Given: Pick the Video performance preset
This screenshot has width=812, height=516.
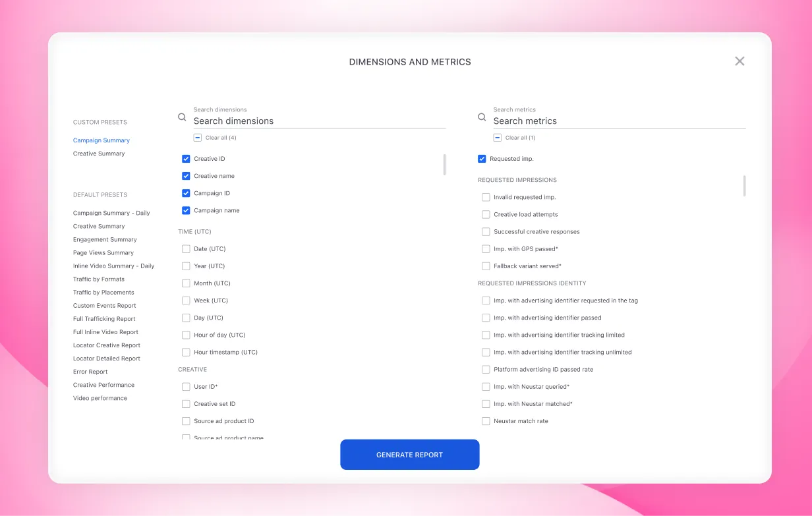Looking at the screenshot, I should 100,398.
